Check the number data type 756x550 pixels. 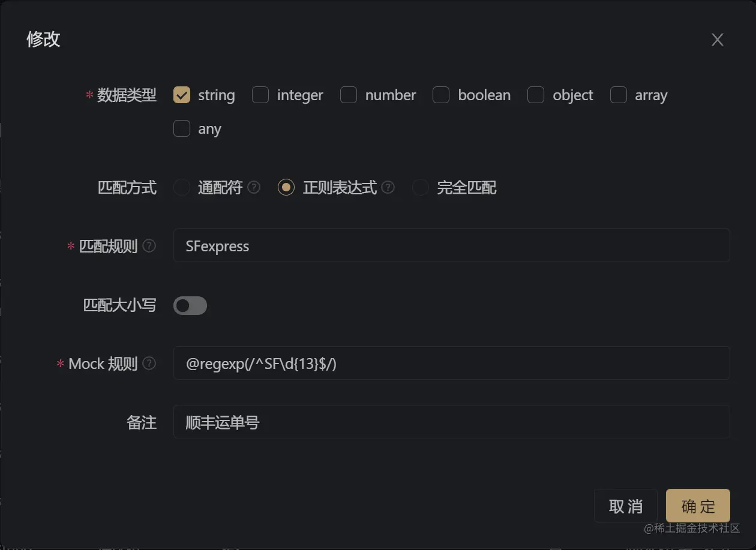point(349,95)
